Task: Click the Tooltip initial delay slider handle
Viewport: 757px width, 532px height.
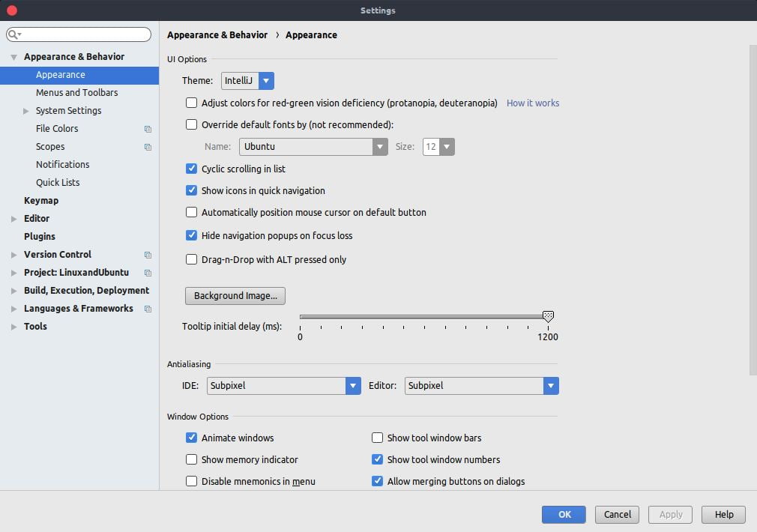Action: pyautogui.click(x=548, y=317)
